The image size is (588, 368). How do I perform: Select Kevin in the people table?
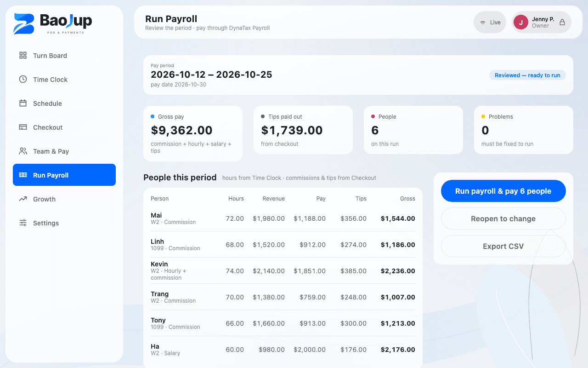click(x=159, y=264)
